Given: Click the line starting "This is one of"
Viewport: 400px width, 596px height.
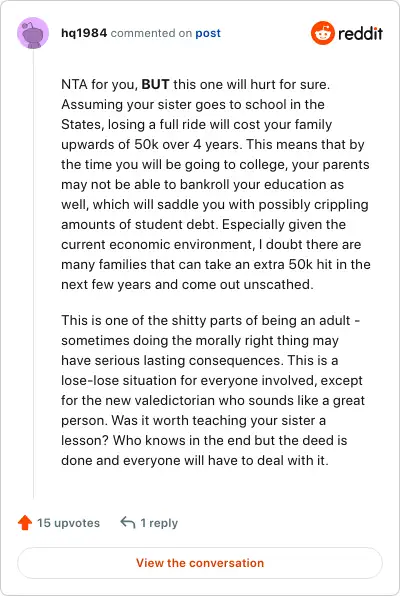Looking at the screenshot, I should click(211, 320).
